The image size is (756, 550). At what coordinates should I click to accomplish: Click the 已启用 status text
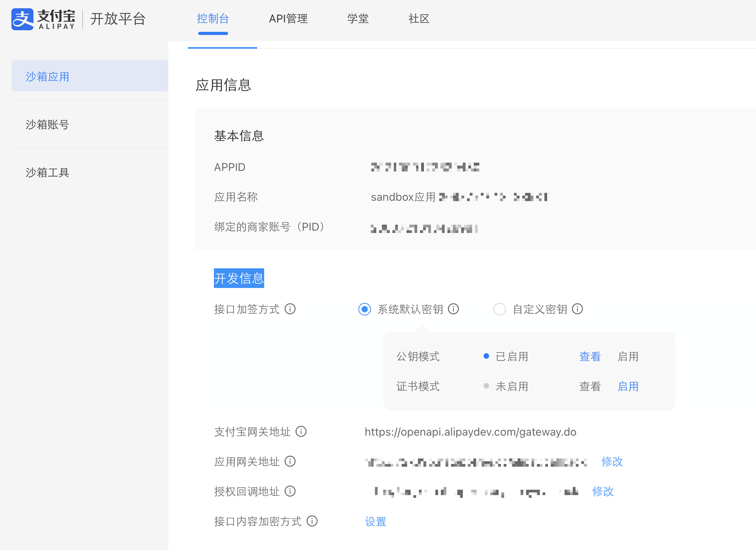pyautogui.click(x=512, y=356)
